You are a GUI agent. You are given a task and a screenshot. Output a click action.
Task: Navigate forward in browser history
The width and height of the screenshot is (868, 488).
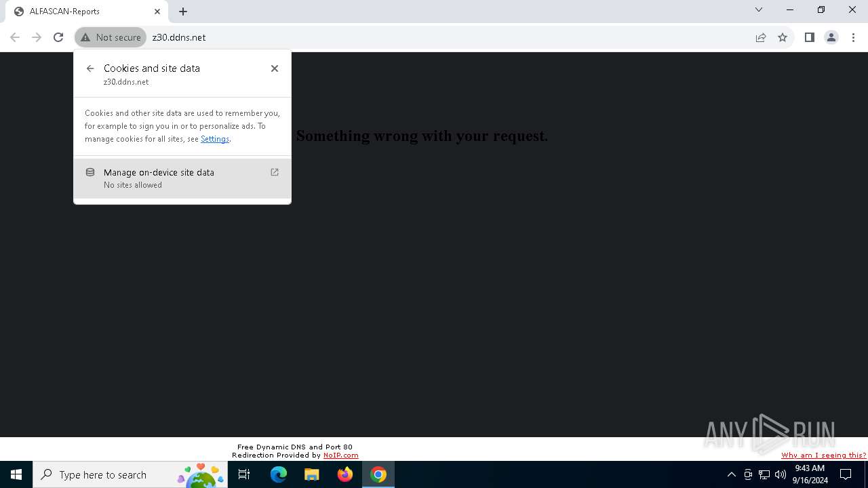pos(37,37)
